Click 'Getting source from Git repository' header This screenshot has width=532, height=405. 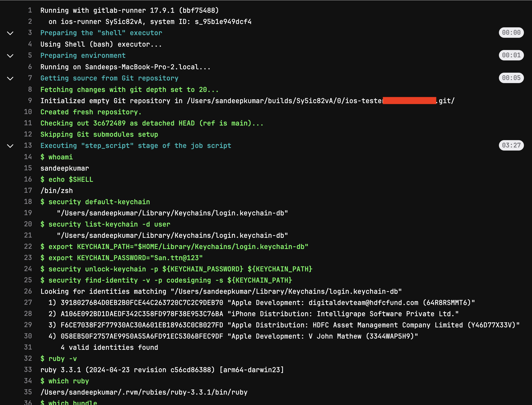click(109, 78)
